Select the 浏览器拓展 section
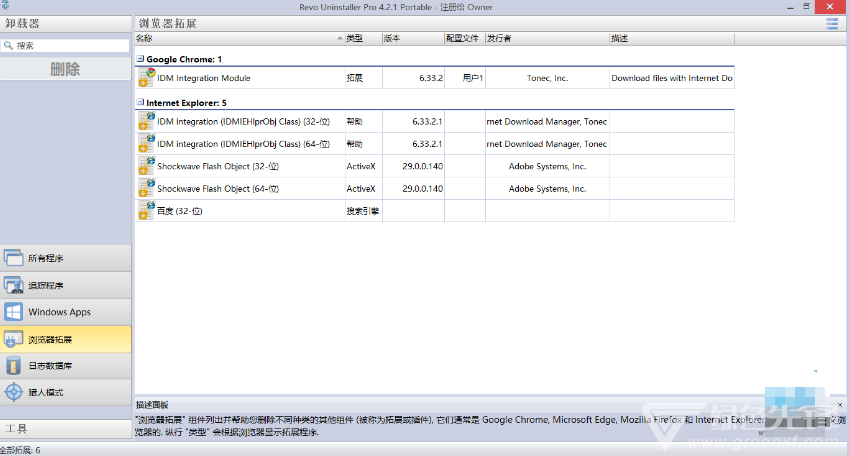 tap(66, 340)
